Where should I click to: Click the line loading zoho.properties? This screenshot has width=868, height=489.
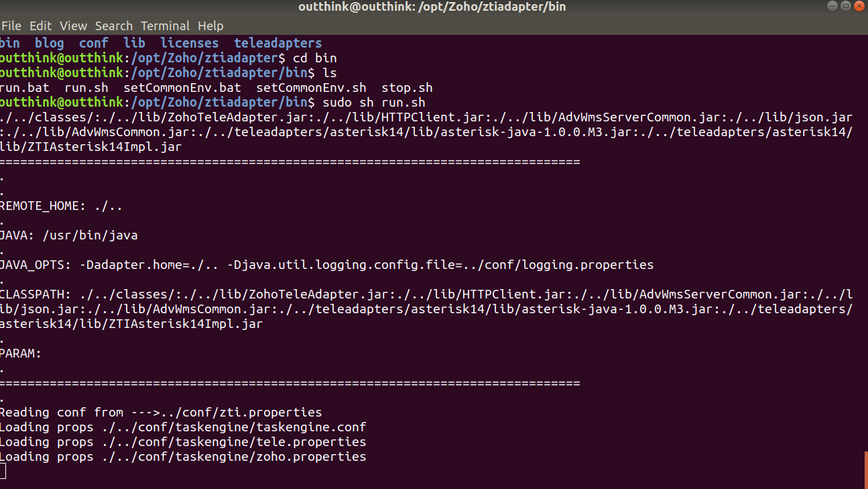click(x=183, y=457)
